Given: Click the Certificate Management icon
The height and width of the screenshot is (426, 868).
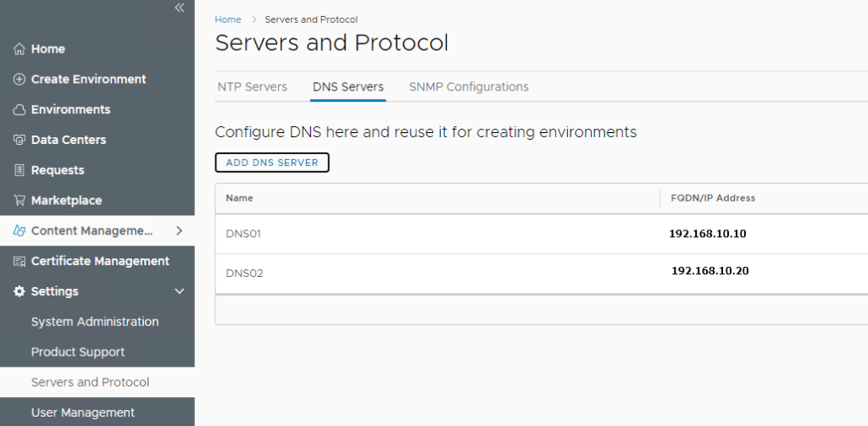Looking at the screenshot, I should coord(19,261).
